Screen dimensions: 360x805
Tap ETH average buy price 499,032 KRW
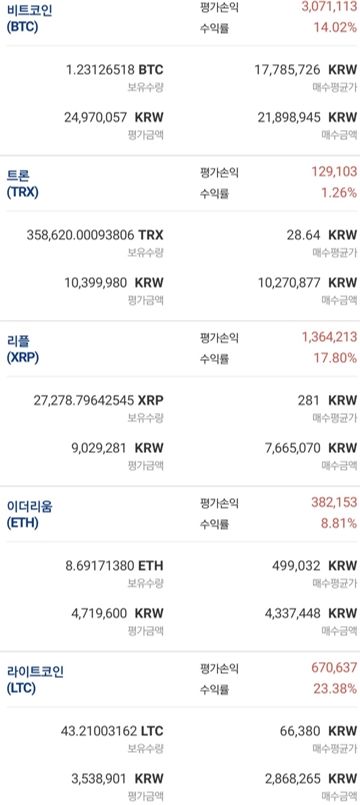pos(314,566)
